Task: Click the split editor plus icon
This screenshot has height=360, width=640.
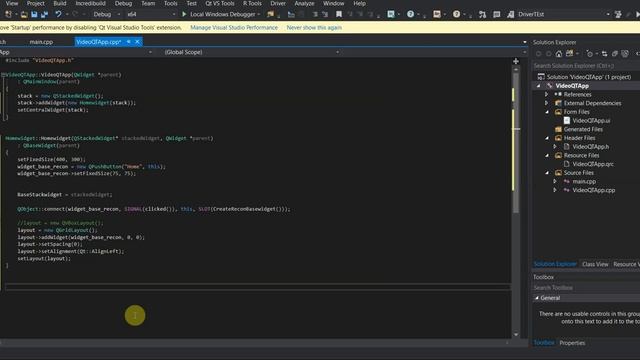Action: [x=516, y=61]
